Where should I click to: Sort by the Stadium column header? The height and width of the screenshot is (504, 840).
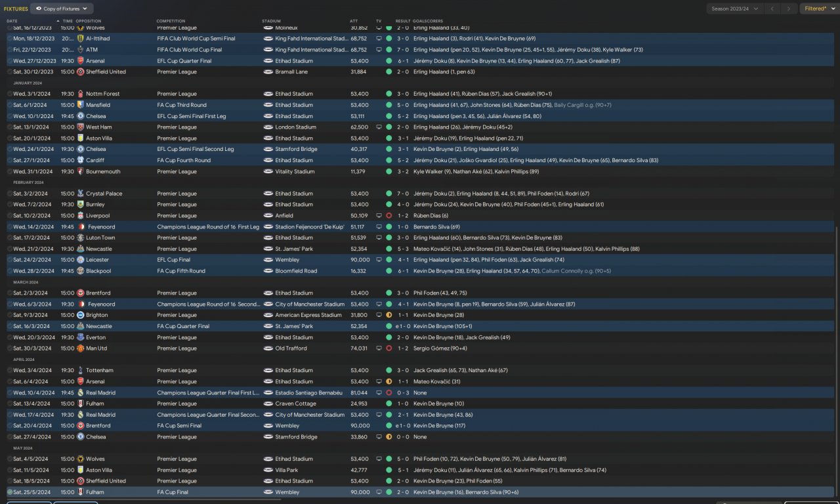coord(271,21)
